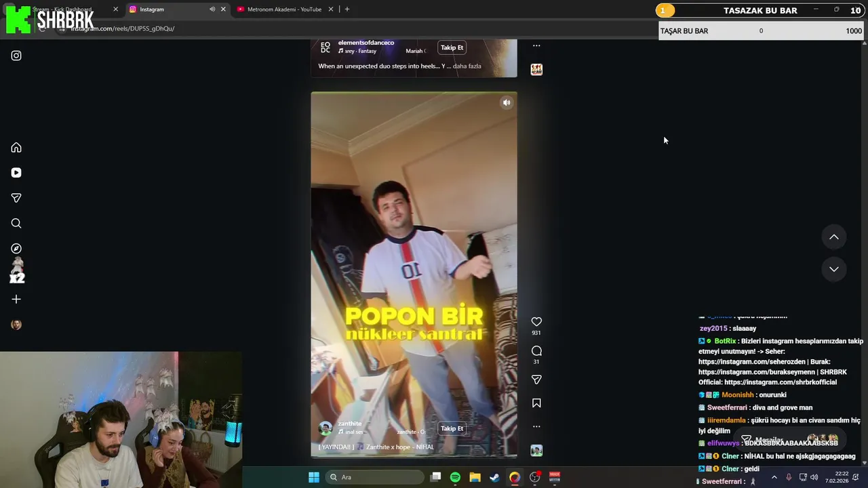Open volume control in system tray
Image resolution: width=868 pixels, height=488 pixels.
[814, 477]
